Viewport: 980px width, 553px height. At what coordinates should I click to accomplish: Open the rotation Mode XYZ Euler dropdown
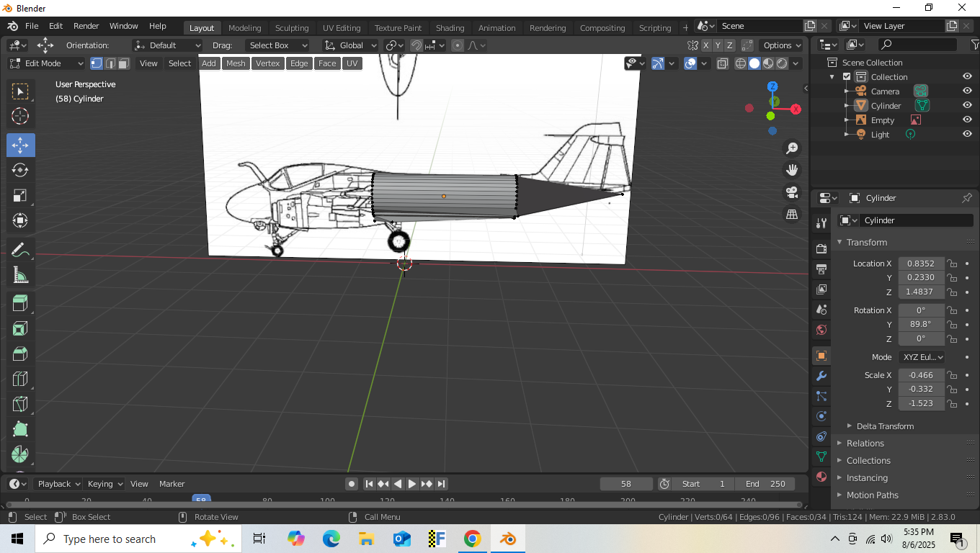click(921, 357)
